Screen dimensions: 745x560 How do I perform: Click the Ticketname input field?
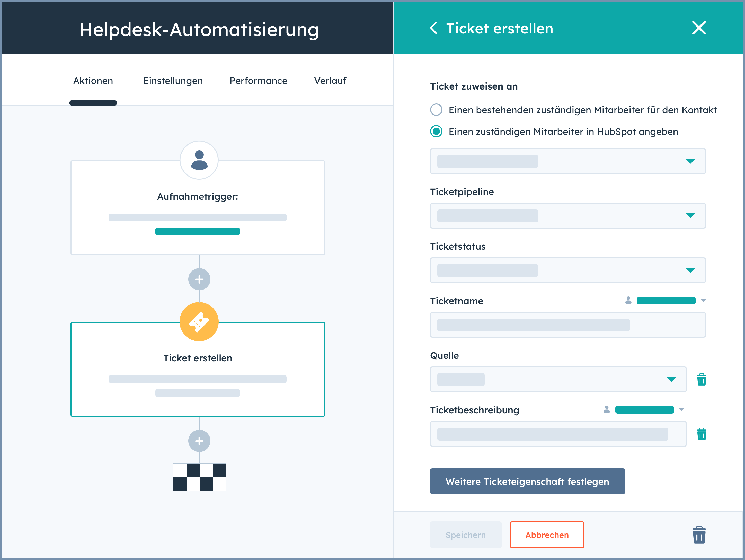pyautogui.click(x=567, y=325)
